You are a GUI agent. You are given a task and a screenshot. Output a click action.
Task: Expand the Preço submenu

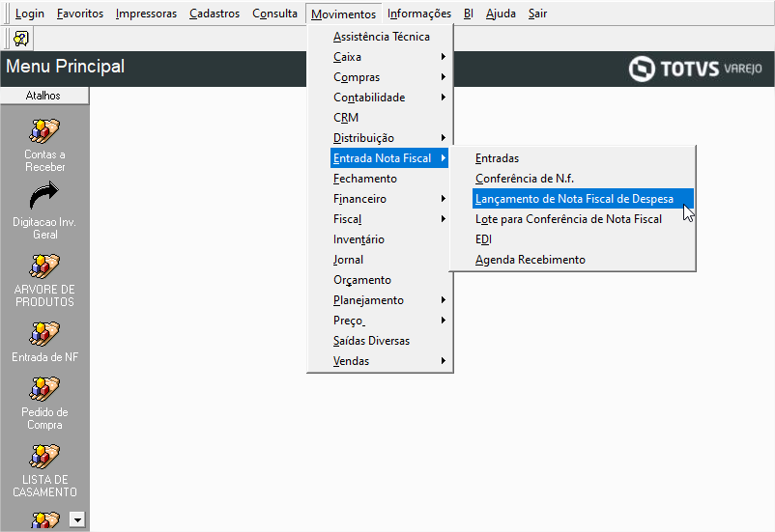[x=380, y=321]
